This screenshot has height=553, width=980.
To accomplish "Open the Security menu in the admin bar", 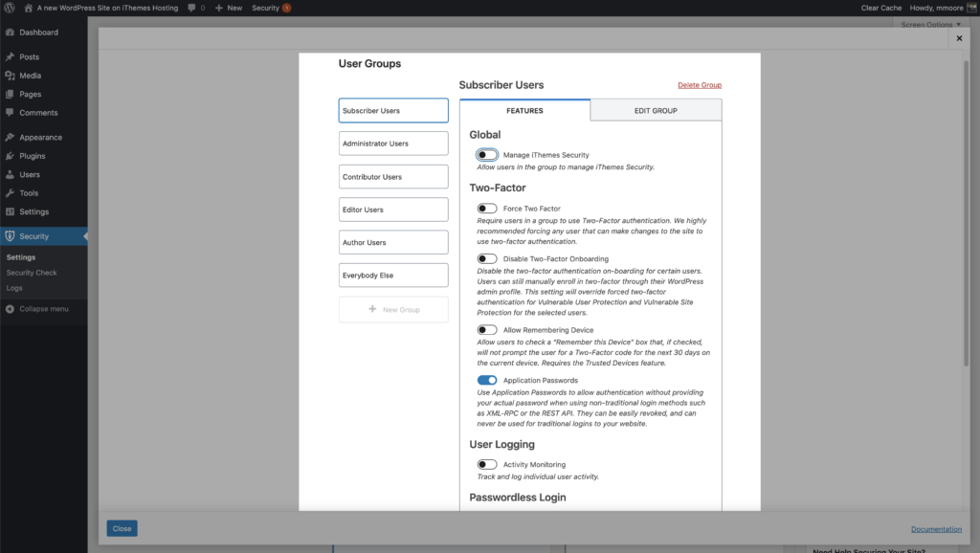I will pos(271,8).
